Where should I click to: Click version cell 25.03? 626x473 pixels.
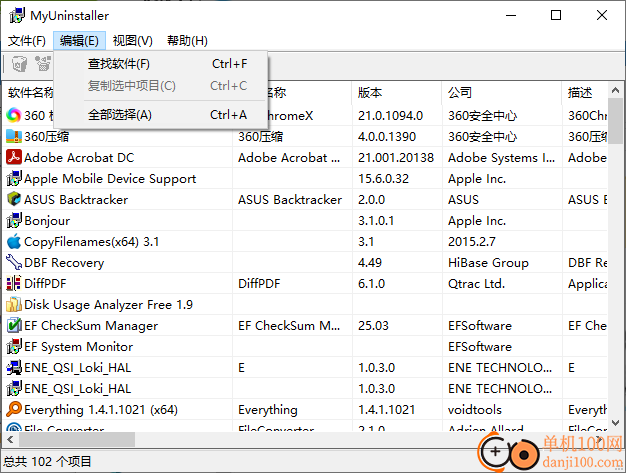373,326
